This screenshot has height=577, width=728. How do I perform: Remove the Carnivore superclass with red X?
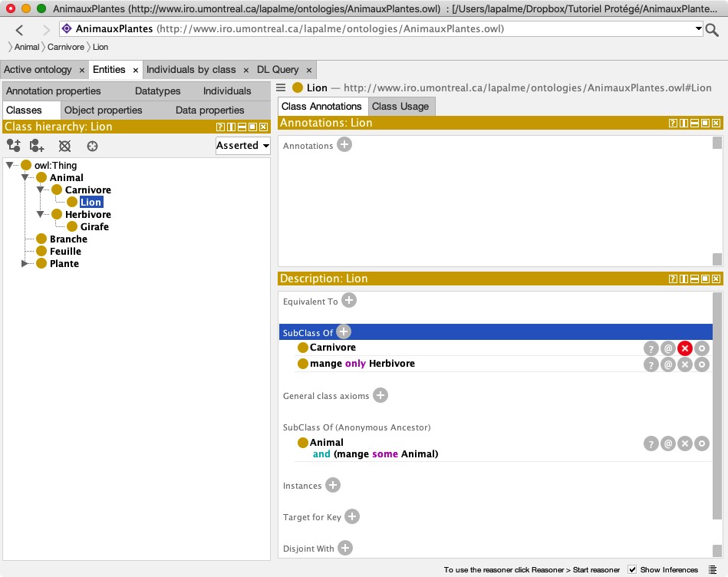pos(684,348)
